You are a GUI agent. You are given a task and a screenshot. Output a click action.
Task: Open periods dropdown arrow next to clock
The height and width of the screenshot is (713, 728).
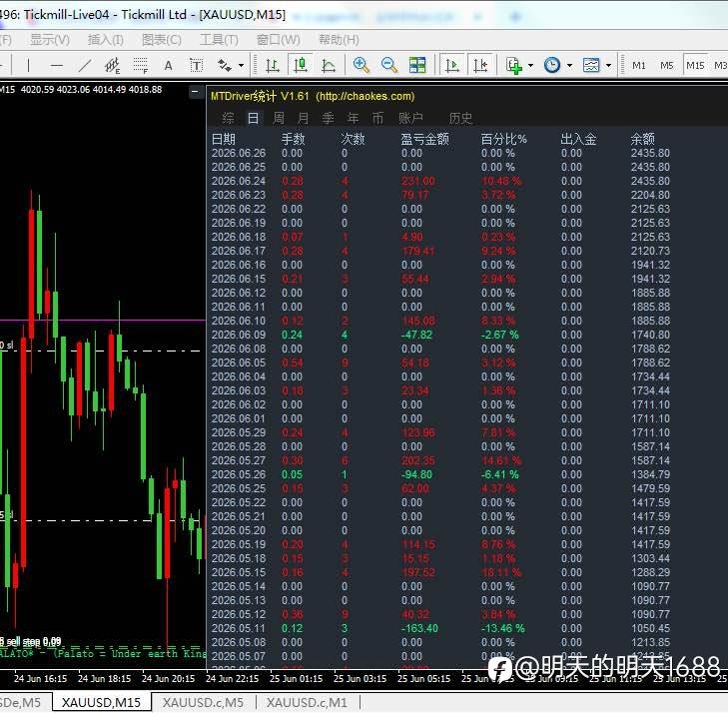click(x=569, y=66)
